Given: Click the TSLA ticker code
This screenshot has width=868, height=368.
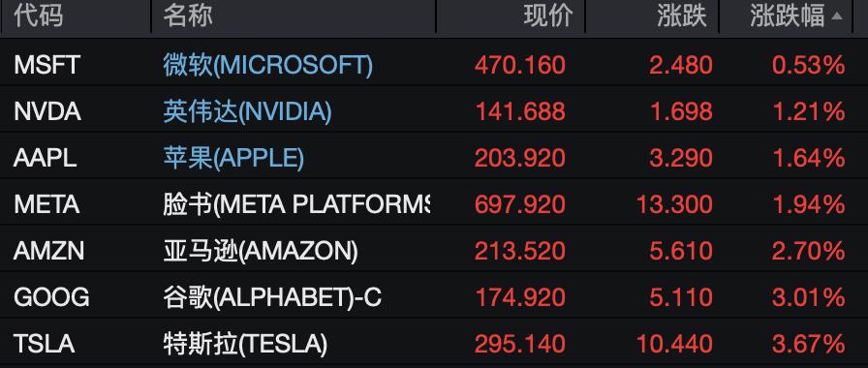Looking at the screenshot, I should click(x=45, y=344).
